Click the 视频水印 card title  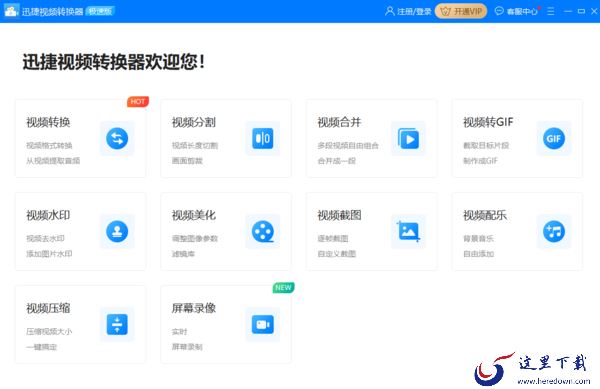[x=48, y=215]
